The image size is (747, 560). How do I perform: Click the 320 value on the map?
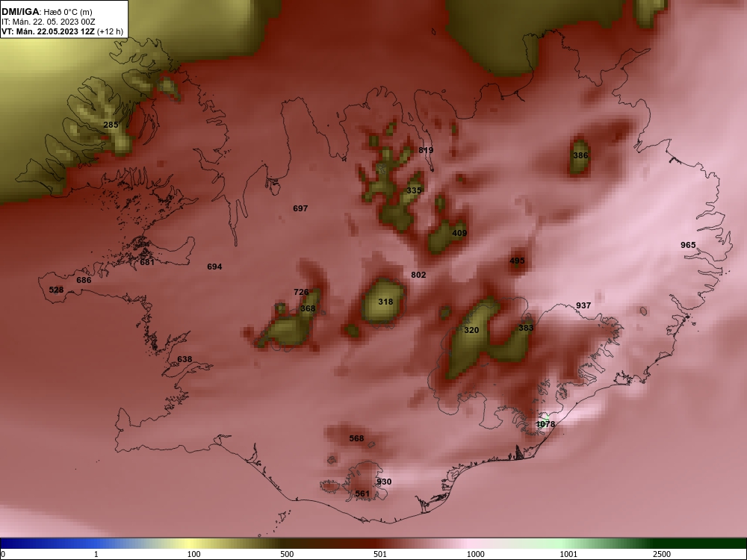pos(471,331)
